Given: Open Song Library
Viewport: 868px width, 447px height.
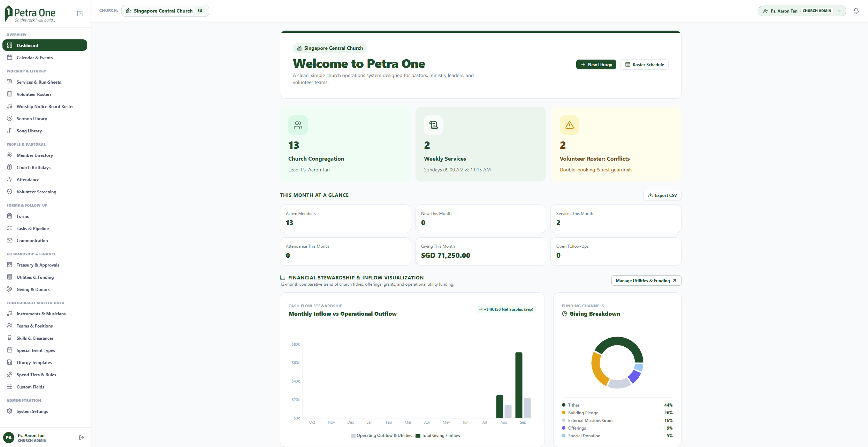Looking at the screenshot, I should 45,131.
